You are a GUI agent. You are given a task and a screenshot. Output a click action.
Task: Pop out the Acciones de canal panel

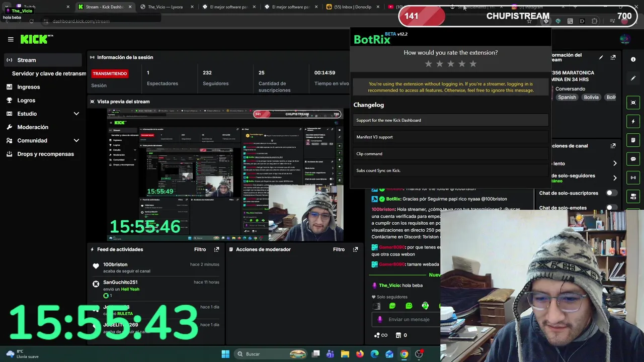point(613,146)
